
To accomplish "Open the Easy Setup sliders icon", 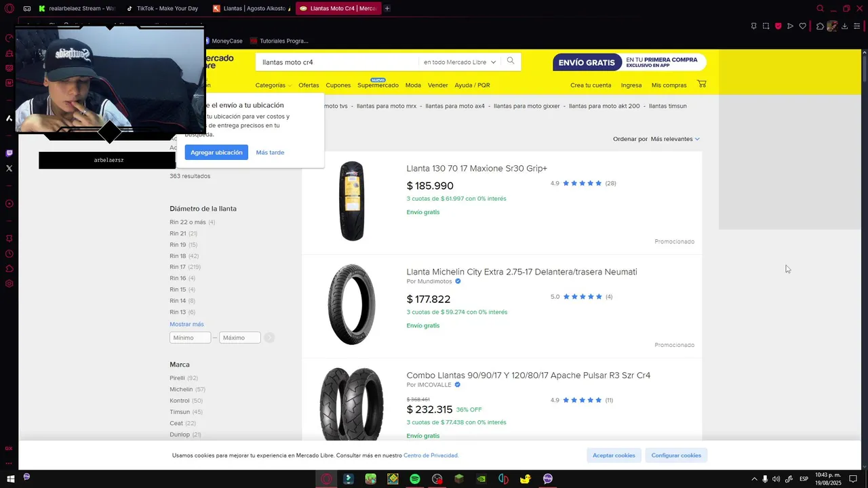I will [x=857, y=26].
